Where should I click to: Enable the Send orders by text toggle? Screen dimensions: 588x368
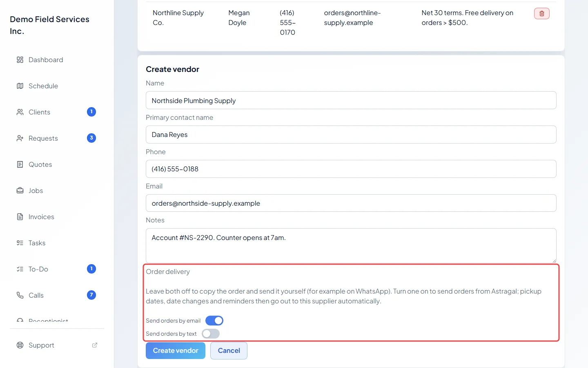(211, 334)
